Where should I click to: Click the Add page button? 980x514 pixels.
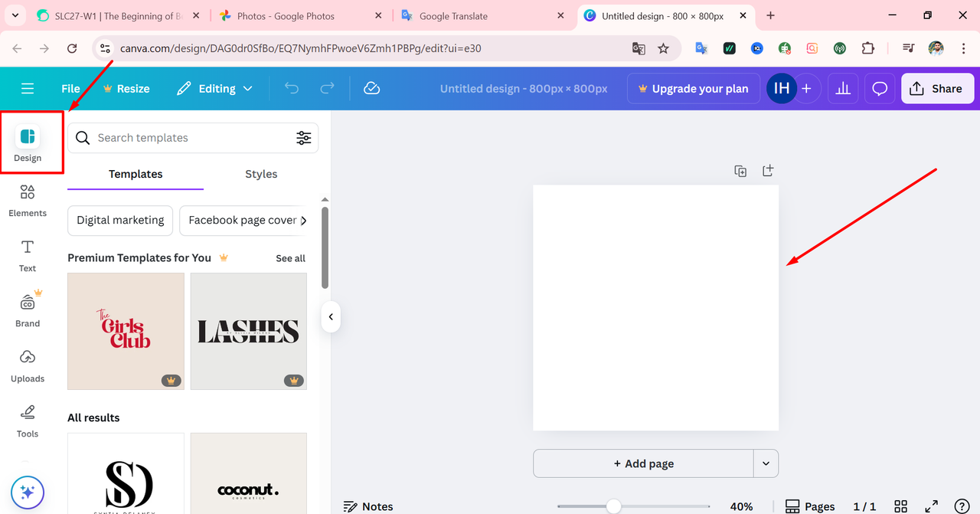point(643,463)
